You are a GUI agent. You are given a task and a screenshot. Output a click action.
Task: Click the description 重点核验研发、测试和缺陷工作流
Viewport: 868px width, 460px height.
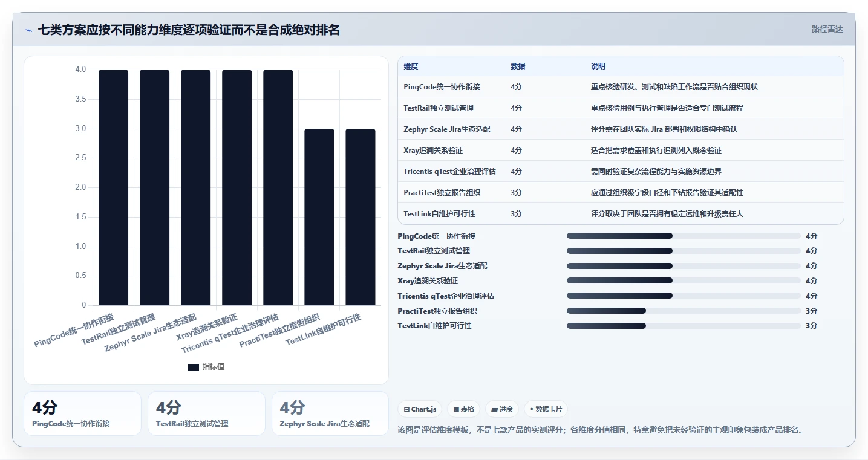point(674,87)
